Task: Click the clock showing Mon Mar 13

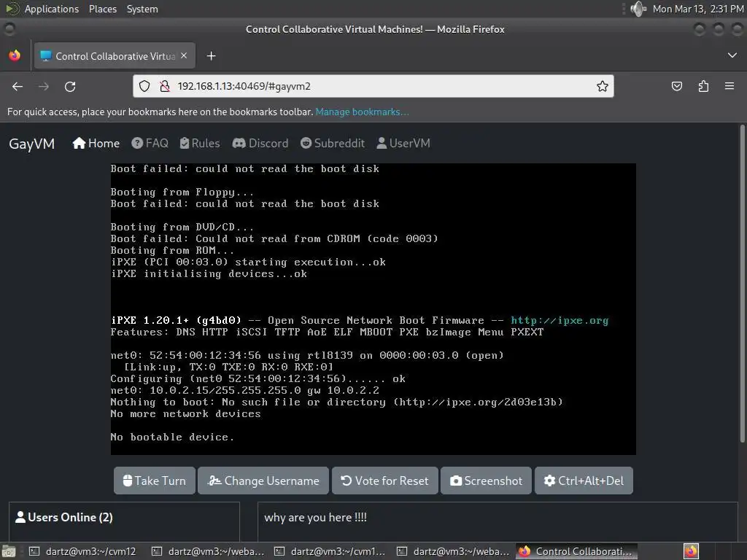Action: click(698, 9)
